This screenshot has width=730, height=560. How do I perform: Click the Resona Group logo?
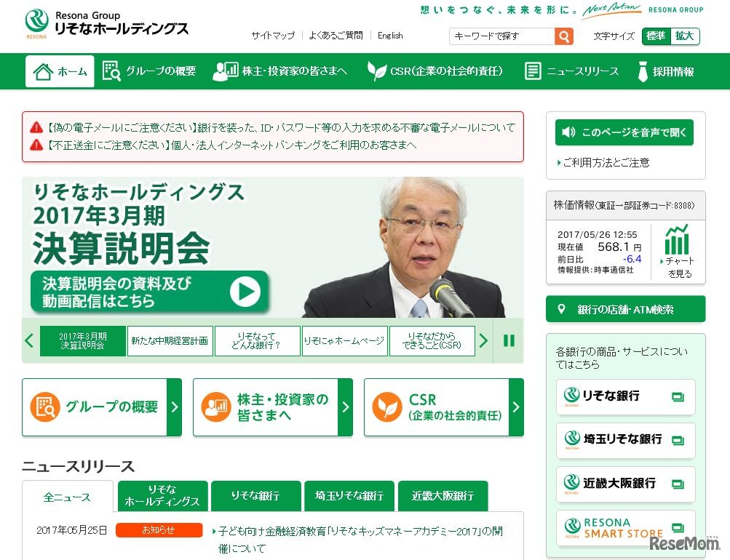coord(95,23)
